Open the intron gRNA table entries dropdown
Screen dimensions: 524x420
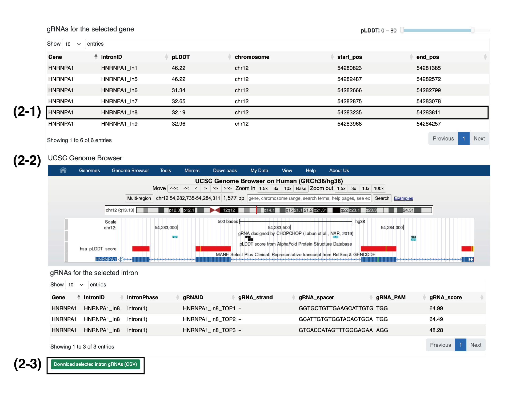[76, 285]
